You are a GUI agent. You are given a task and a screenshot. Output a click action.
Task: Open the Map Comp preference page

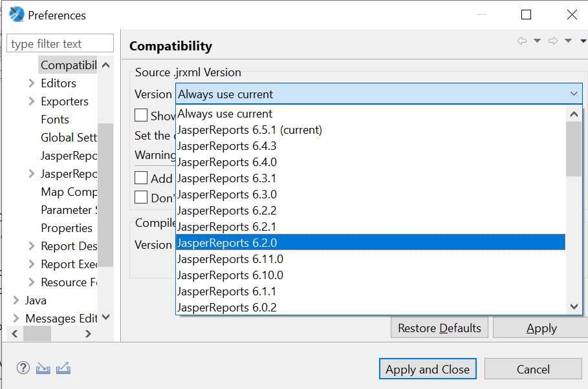(69, 191)
